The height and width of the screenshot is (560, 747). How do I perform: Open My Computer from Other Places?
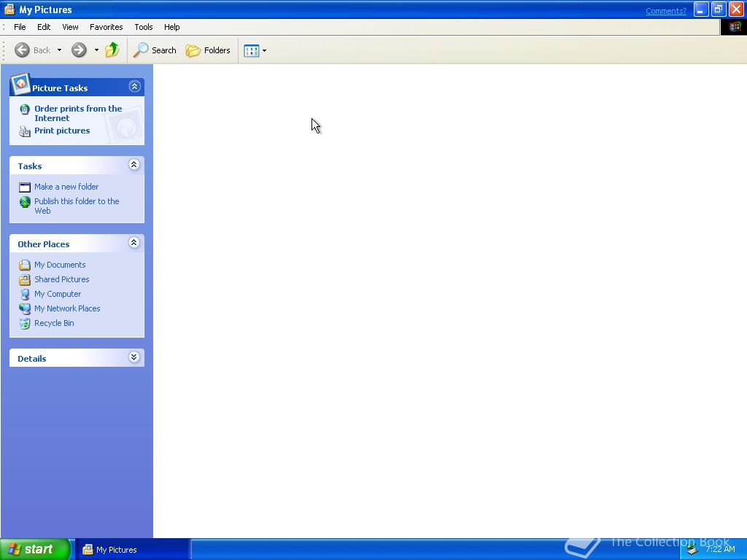point(58,295)
